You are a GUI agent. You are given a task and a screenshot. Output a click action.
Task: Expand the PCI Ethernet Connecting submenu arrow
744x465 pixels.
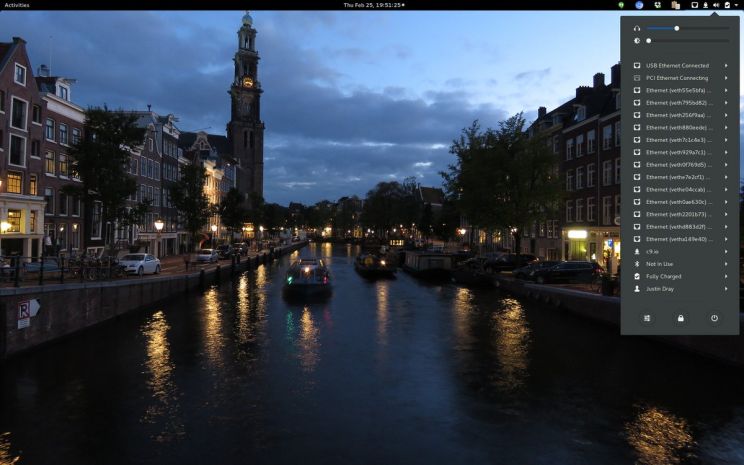726,78
